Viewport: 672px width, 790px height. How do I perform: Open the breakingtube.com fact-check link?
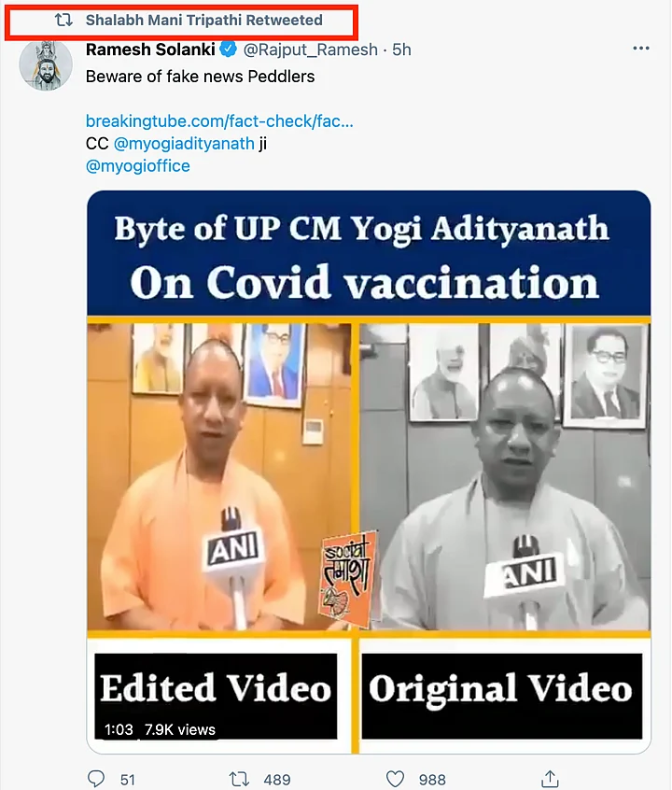click(219, 120)
